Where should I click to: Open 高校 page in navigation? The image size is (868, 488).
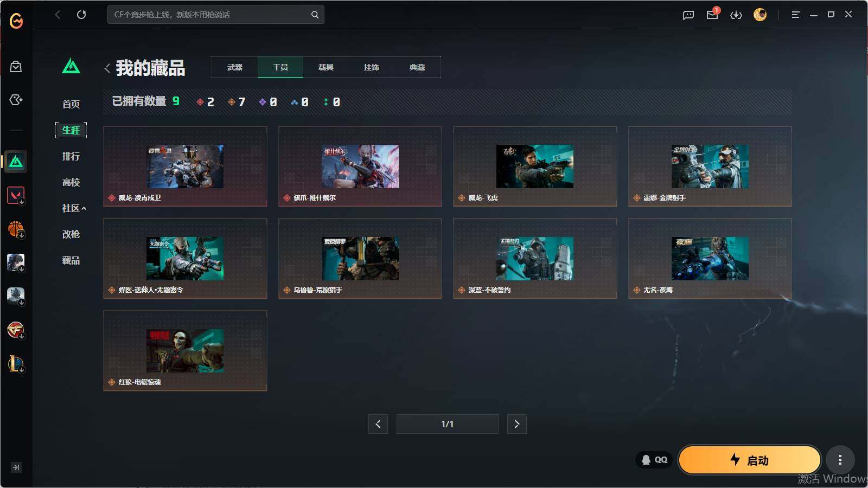pos(71,182)
